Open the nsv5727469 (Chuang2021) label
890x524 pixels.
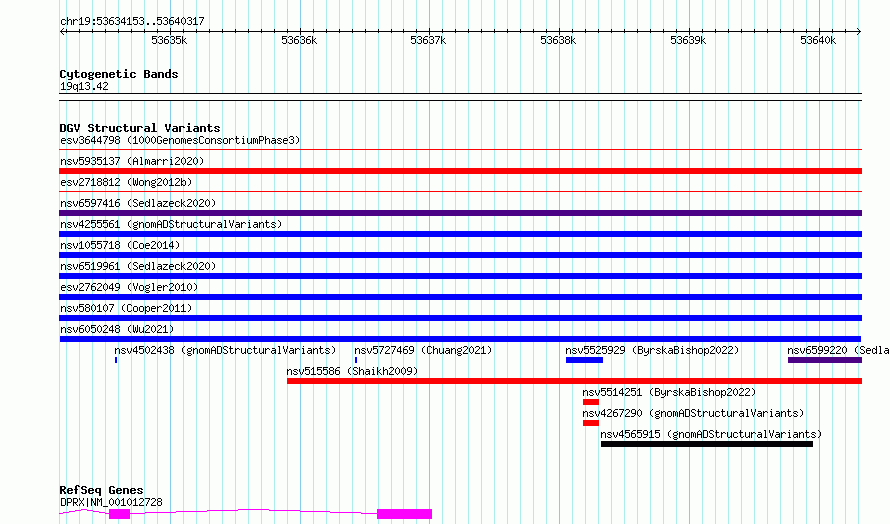pos(423,350)
